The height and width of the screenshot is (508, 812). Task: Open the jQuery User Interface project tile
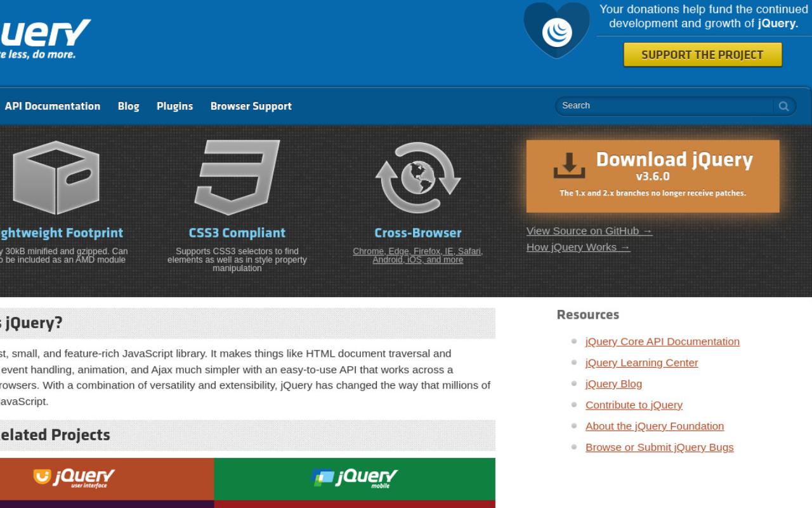click(x=107, y=479)
